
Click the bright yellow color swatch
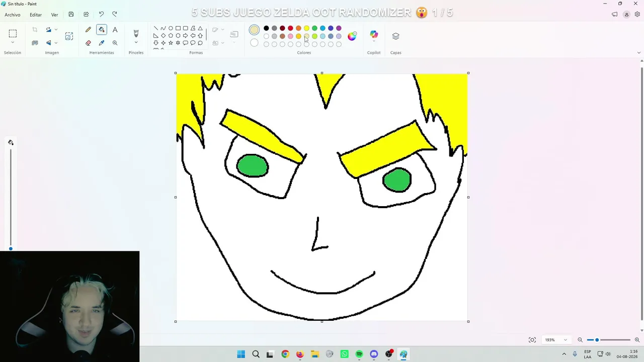point(306,28)
